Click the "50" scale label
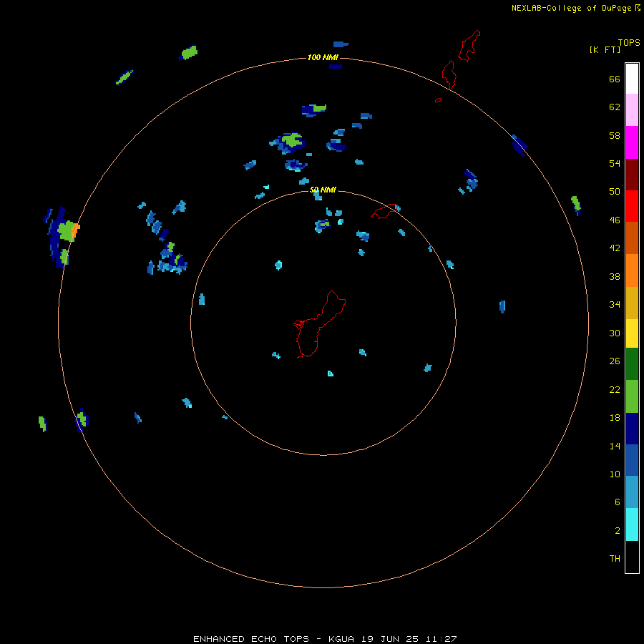The image size is (644, 644). pos(615,192)
